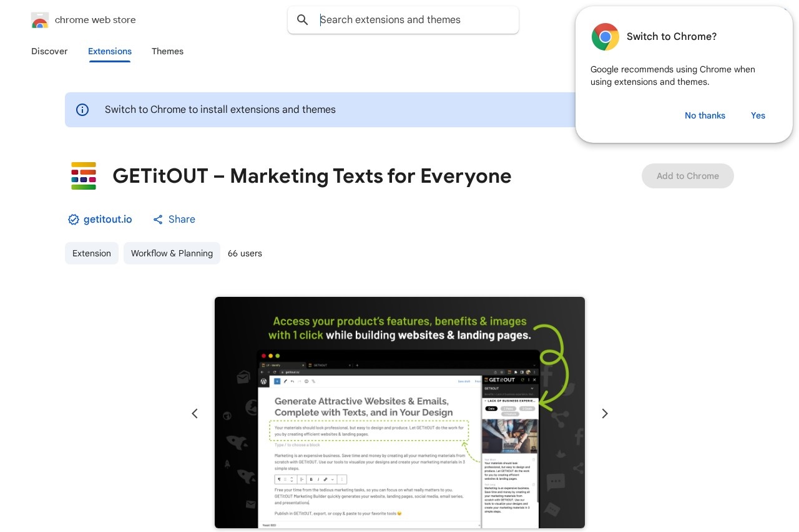Image resolution: width=799 pixels, height=532 pixels.
Task: Click the Workflow & Planning category chip
Action: coord(172,253)
